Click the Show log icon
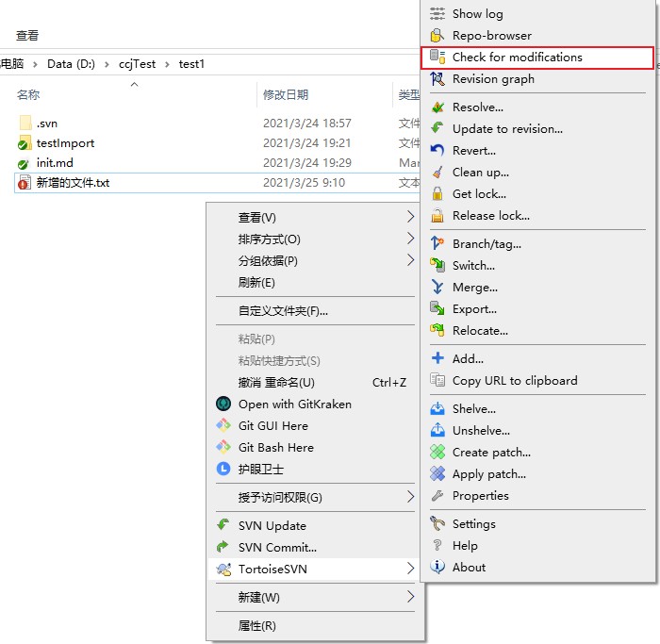The height and width of the screenshot is (644, 660). coord(437,14)
